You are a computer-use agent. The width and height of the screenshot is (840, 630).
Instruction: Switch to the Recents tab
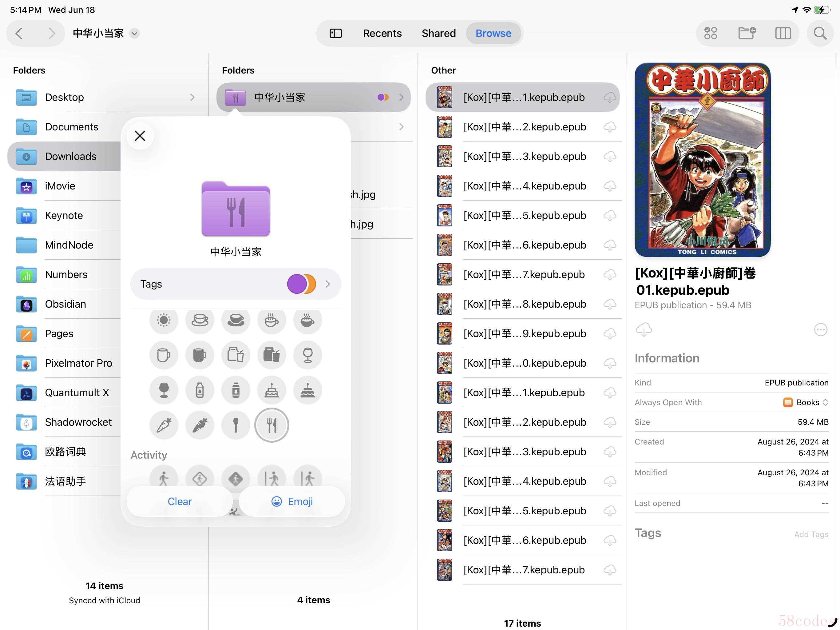[382, 34]
